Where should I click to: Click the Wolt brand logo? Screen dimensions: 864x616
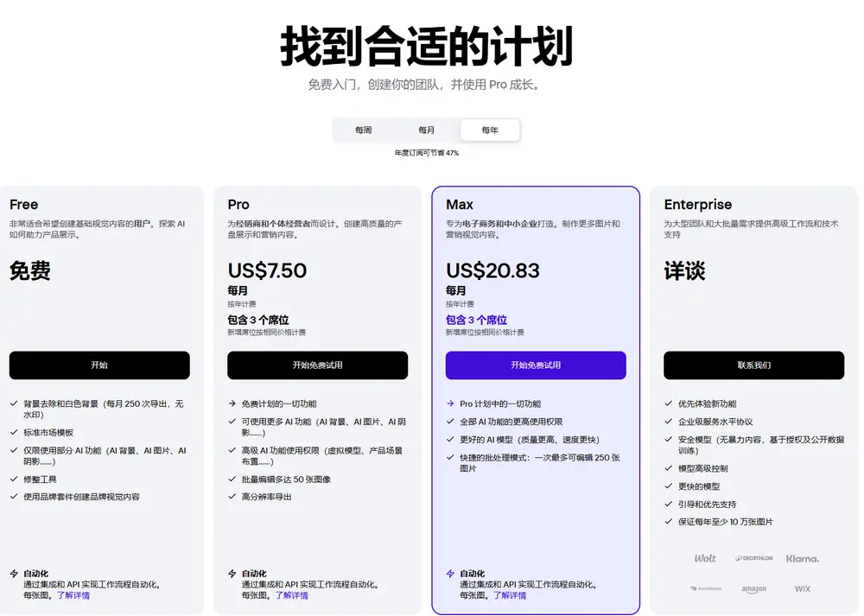(x=705, y=558)
